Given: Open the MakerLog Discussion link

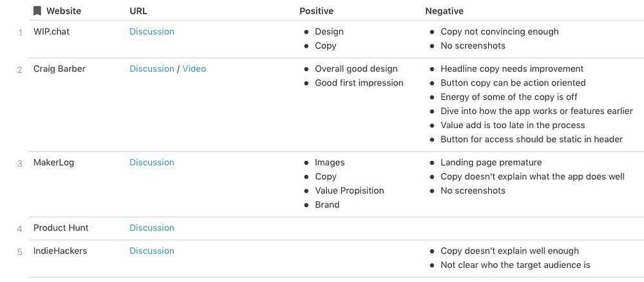Looking at the screenshot, I should (151, 162).
